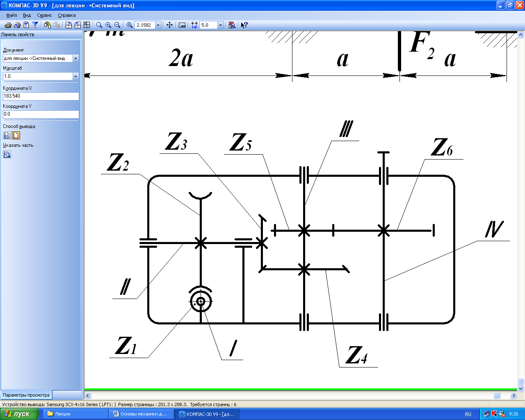Click the RU language indicator
Screen dimensions: 525x420
(x=468, y=414)
